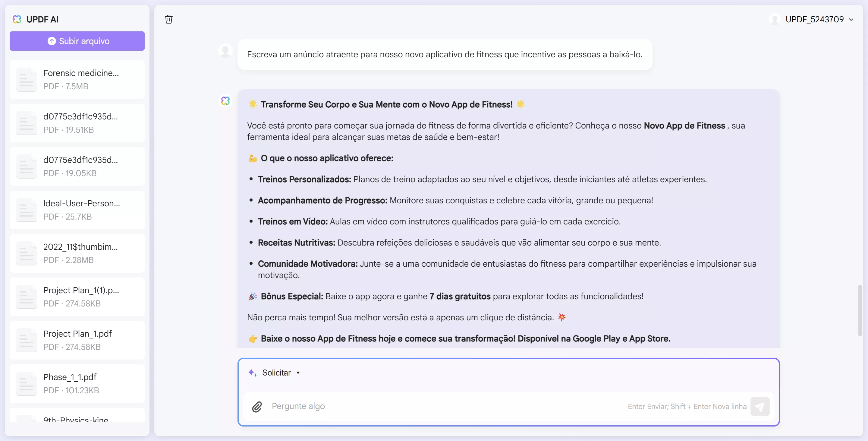Click the Ideal-User-Person PDF file icon
This screenshot has height=441, width=868.
point(26,210)
